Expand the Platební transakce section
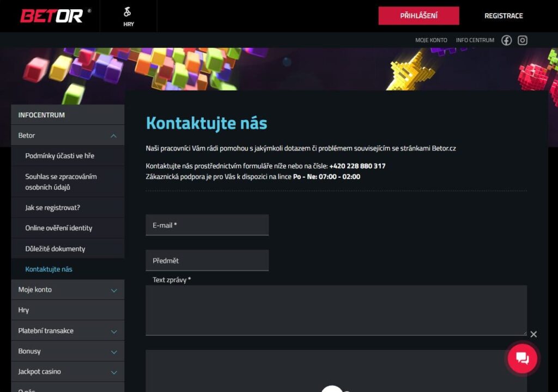Screen dimensions: 558x392 114,330
